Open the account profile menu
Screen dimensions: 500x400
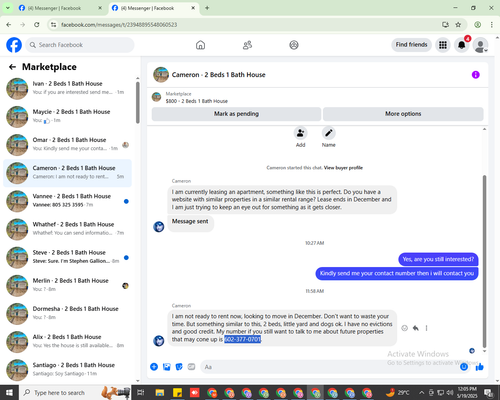pos(480,45)
